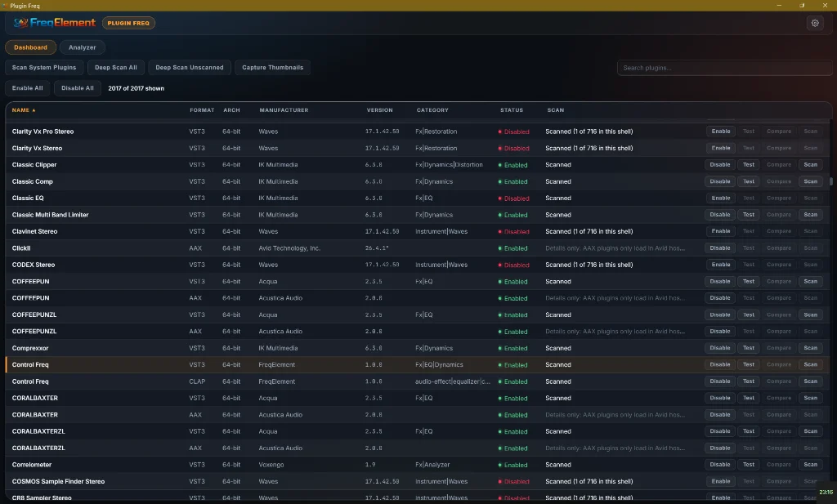The width and height of the screenshot is (837, 504).
Task: Disable the Clickll AAX plugin
Action: pyautogui.click(x=719, y=248)
